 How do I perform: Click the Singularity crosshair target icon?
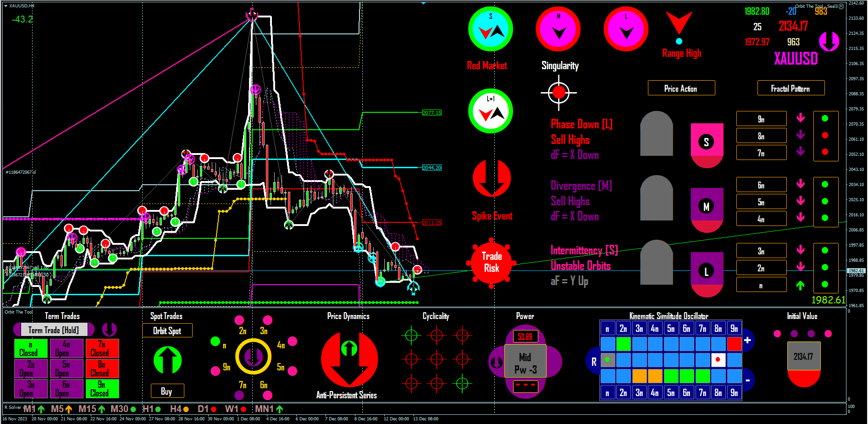pos(558,93)
